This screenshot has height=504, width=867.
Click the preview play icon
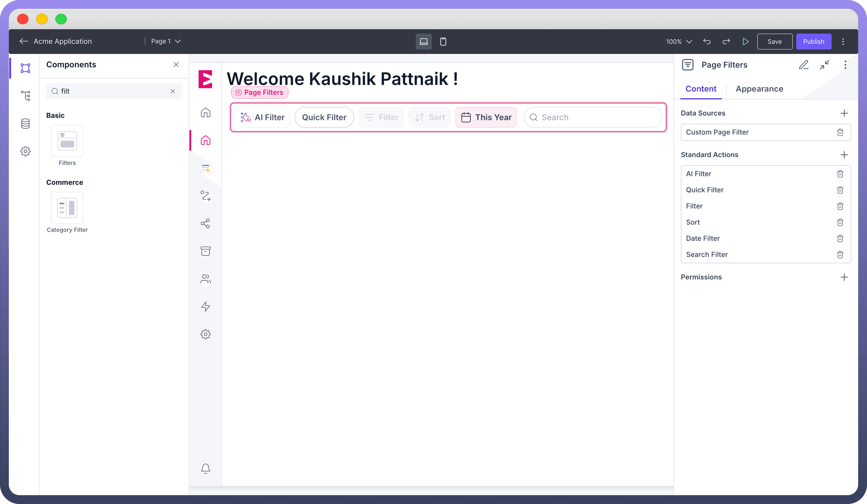[x=746, y=42]
